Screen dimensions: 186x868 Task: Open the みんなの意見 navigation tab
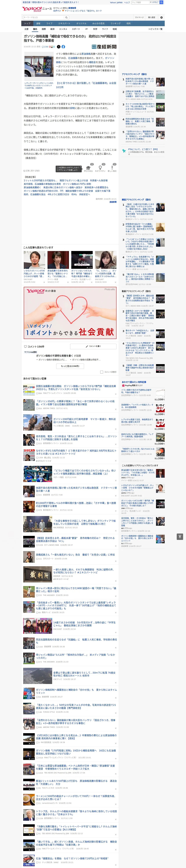tap(99, 24)
